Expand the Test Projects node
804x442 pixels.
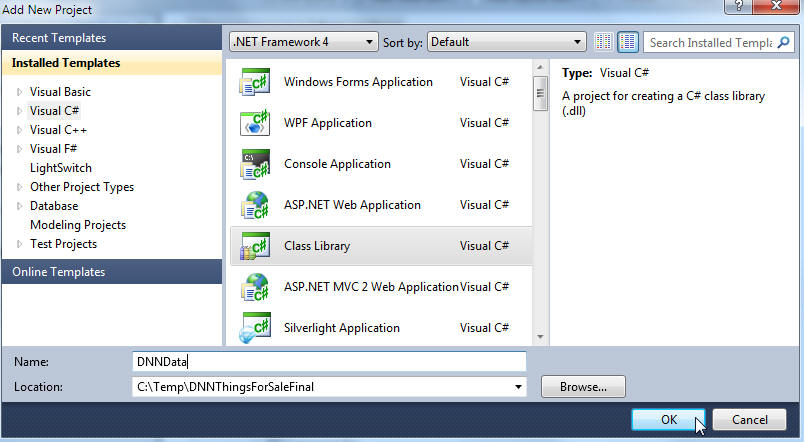(19, 244)
